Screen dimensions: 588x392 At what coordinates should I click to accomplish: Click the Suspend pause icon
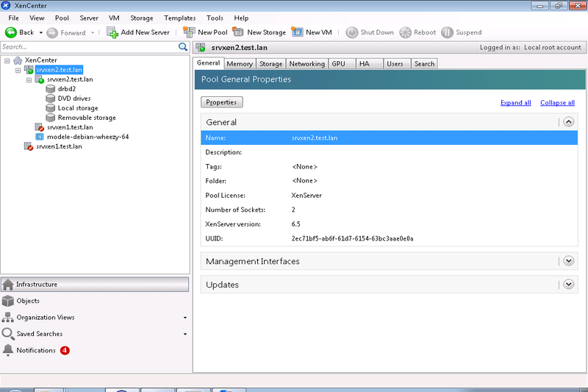[x=447, y=32]
